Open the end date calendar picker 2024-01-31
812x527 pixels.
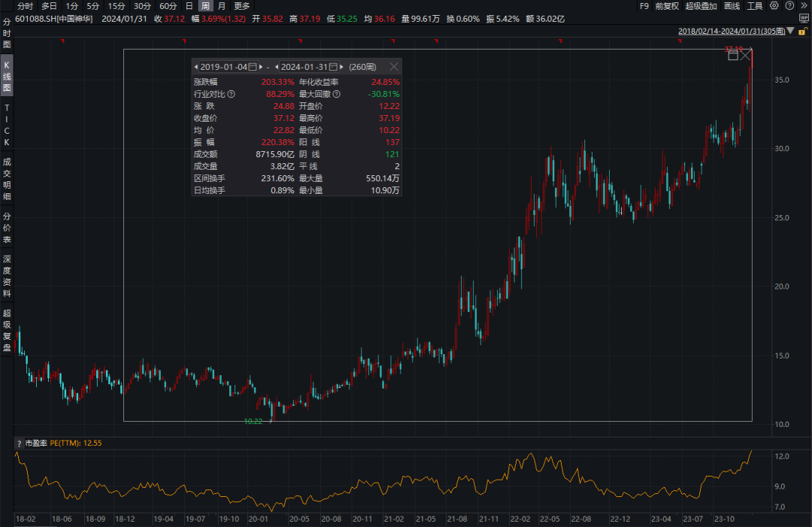pos(333,67)
